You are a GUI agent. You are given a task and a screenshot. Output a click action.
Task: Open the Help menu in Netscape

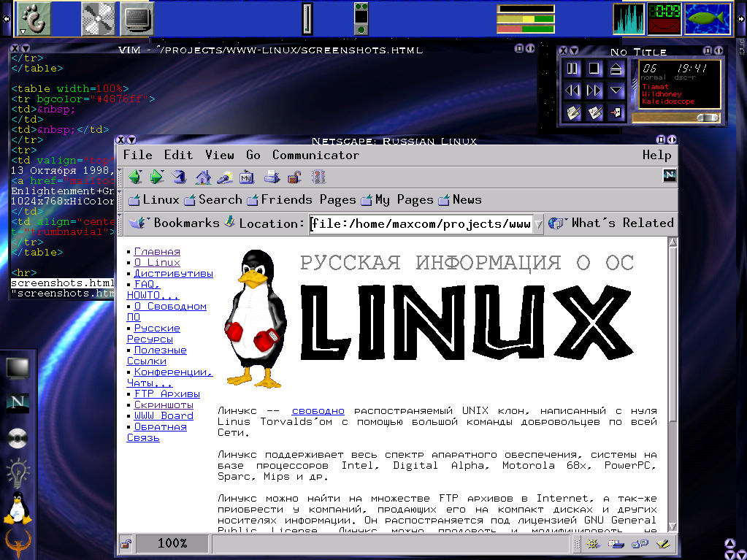pos(656,155)
